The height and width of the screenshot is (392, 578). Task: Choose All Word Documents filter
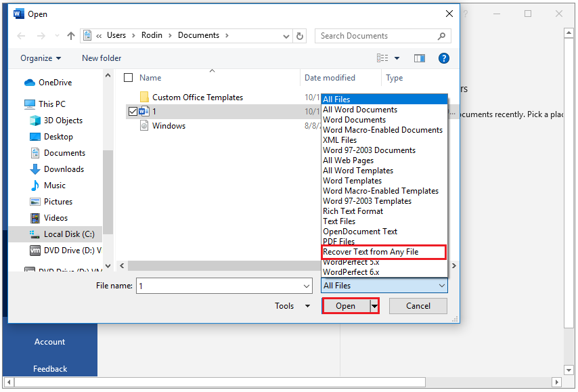pyautogui.click(x=384, y=110)
